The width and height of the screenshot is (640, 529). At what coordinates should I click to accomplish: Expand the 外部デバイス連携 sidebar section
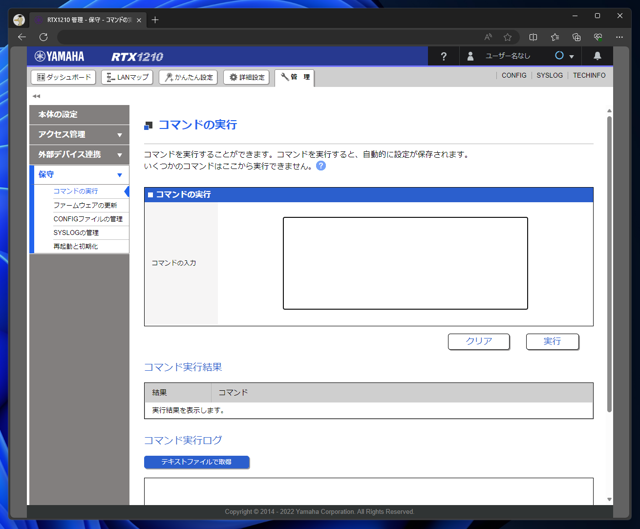coord(79,155)
